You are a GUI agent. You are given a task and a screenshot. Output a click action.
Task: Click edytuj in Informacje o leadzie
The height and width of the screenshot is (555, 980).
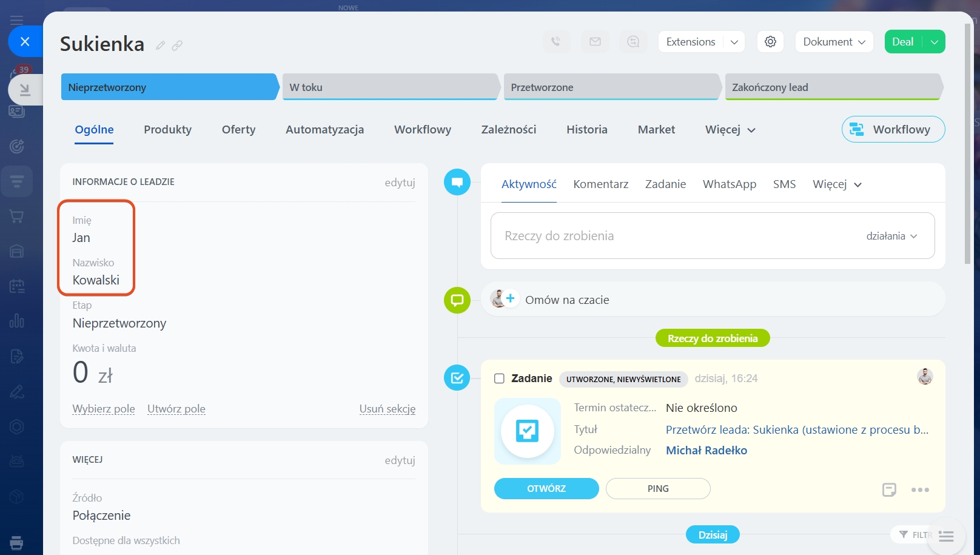(400, 183)
